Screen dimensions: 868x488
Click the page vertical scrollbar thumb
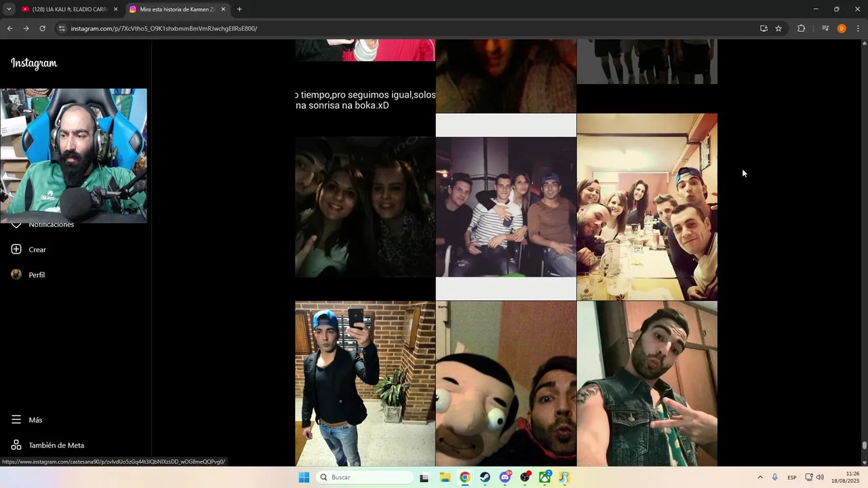pos(864,445)
